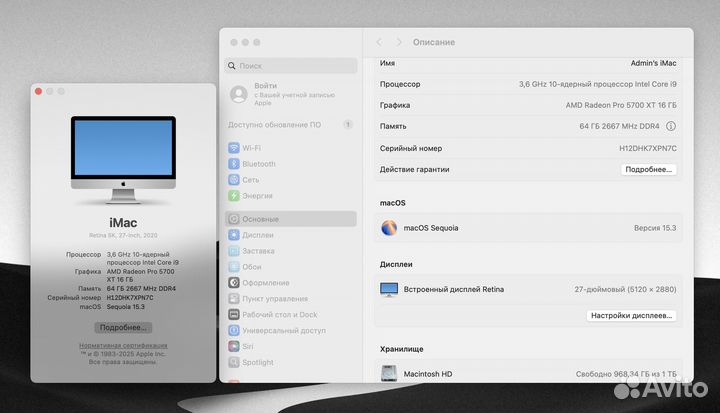This screenshot has width=720, height=413.
Task: Open Нормативная сертификация link
Action: click(x=123, y=345)
